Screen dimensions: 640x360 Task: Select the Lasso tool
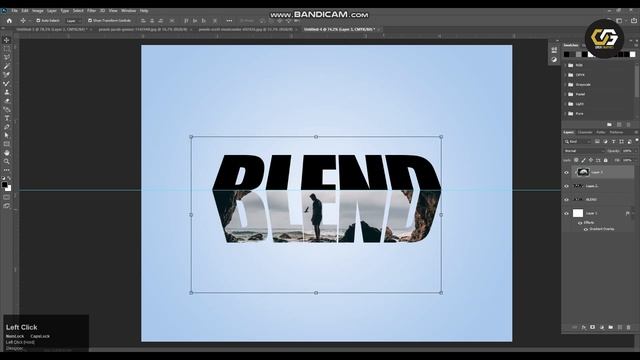click(7, 57)
